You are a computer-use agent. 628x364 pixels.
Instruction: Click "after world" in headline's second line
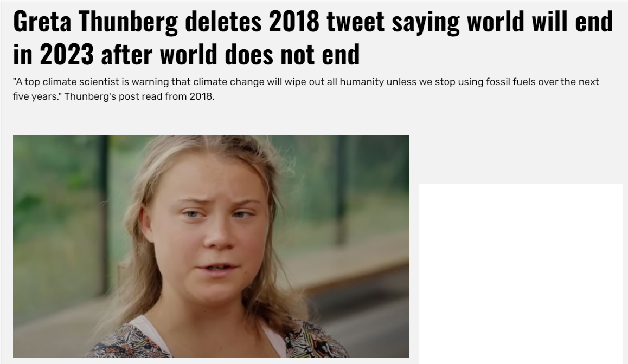coord(159,55)
